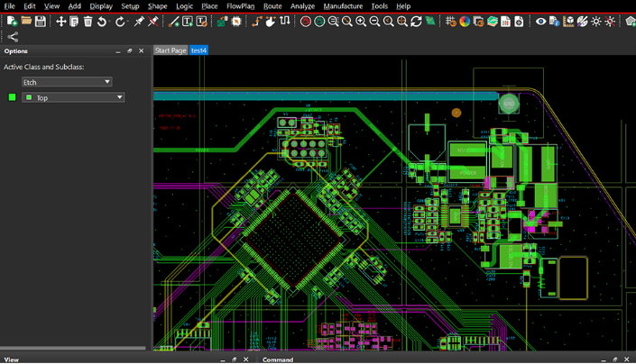This screenshot has width=636, height=364.
Task: Select the Add Connect route tool
Action: (x=257, y=21)
